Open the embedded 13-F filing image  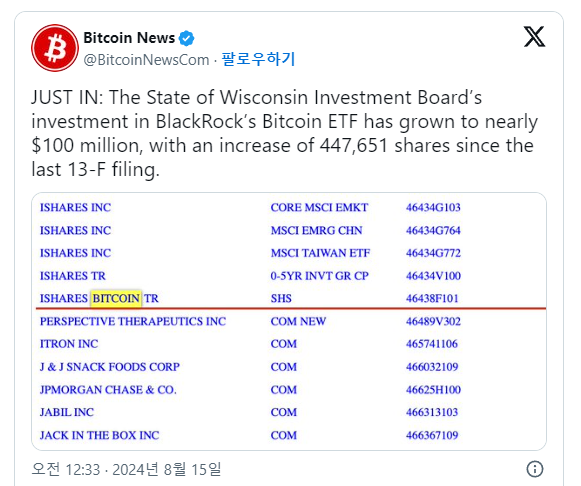coord(289,321)
